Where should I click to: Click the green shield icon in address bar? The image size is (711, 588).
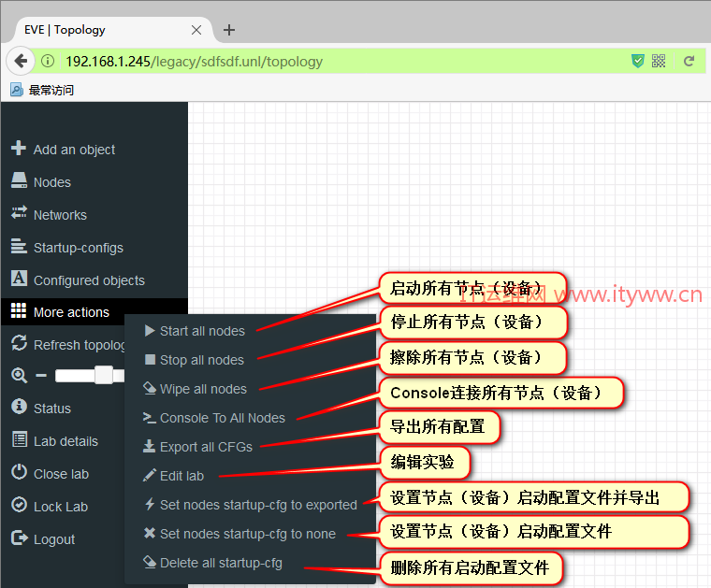(638, 61)
